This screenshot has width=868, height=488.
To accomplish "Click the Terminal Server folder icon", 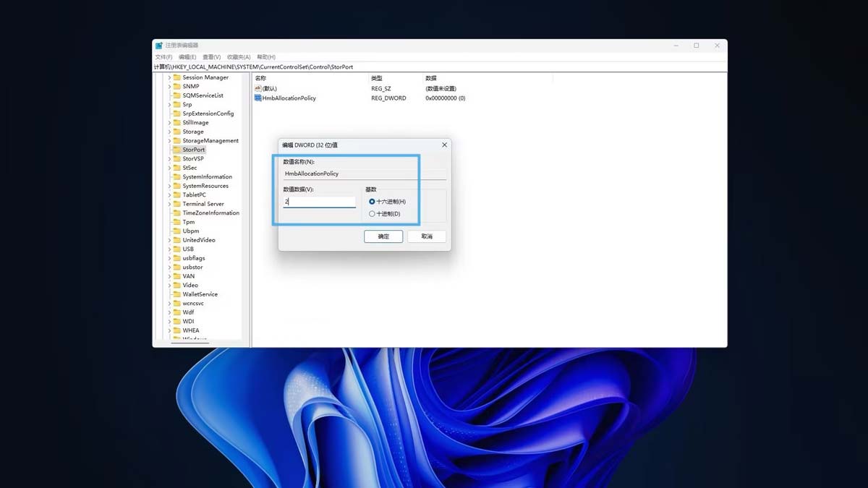I will click(176, 204).
